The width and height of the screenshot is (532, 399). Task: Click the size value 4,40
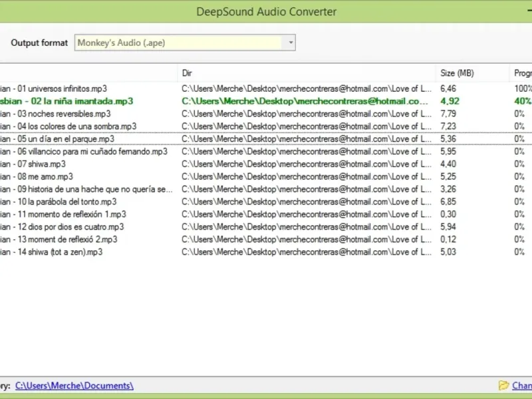tap(448, 164)
